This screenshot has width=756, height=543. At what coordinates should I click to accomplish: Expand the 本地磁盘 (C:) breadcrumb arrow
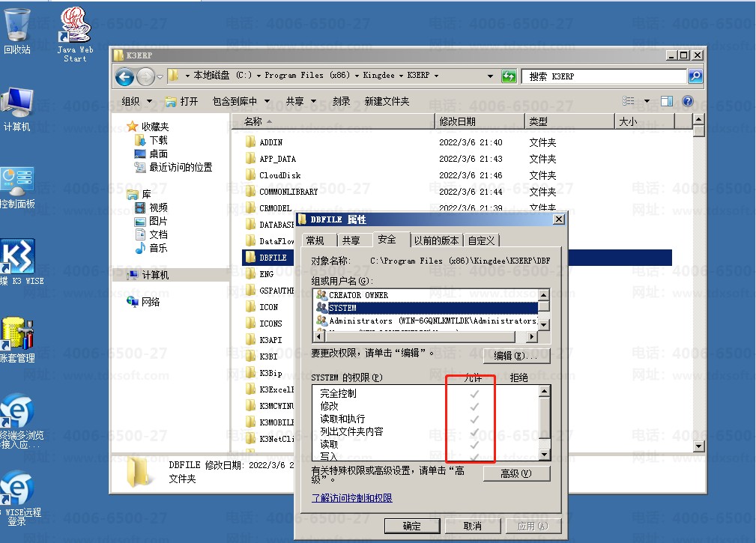click(x=258, y=76)
